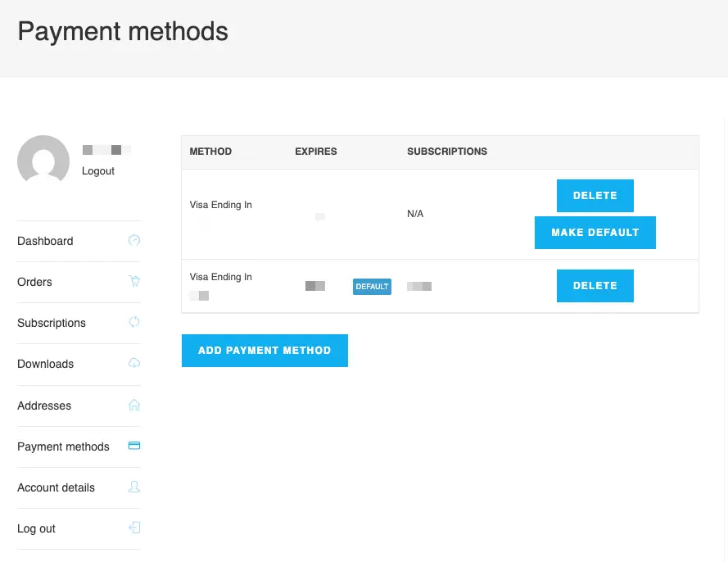This screenshot has height=562, width=728.
Task: Click the EXPIRES column header
Action: click(x=316, y=152)
